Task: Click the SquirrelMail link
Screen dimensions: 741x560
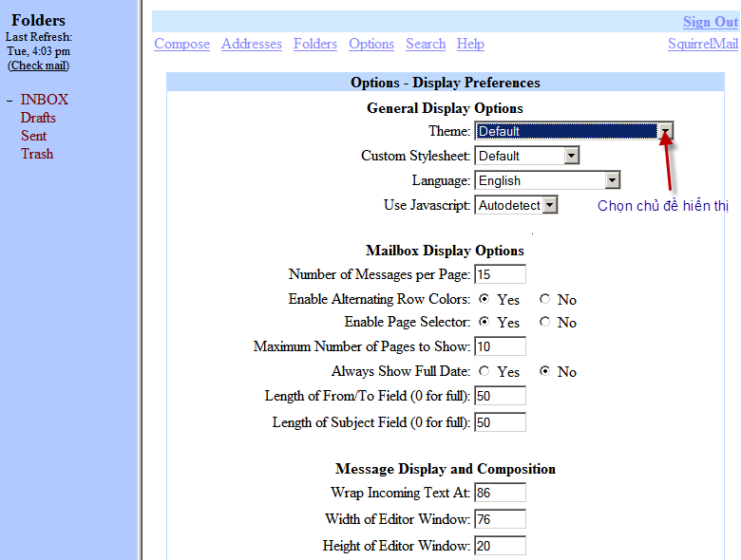Action: [x=703, y=44]
